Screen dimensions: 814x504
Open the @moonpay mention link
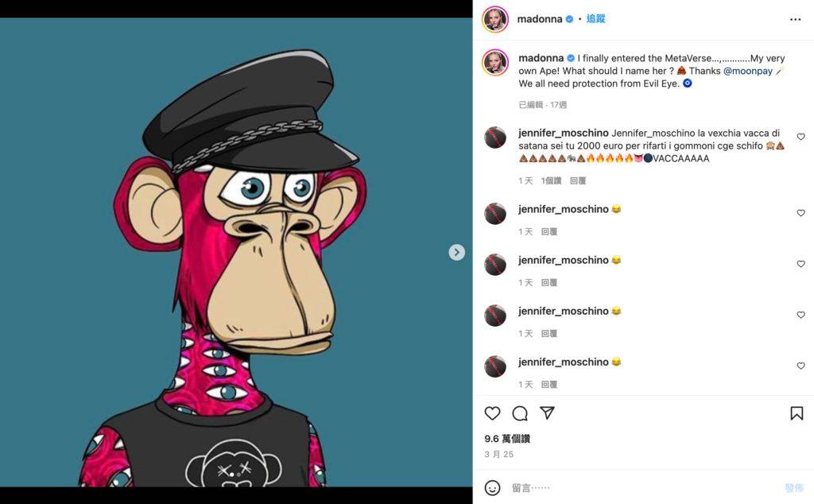[x=748, y=71]
